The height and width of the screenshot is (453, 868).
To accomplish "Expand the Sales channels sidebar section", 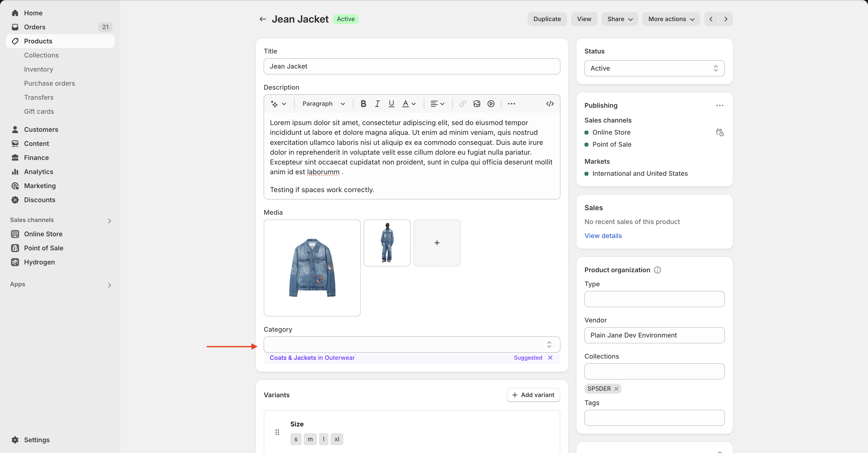I will (x=109, y=221).
